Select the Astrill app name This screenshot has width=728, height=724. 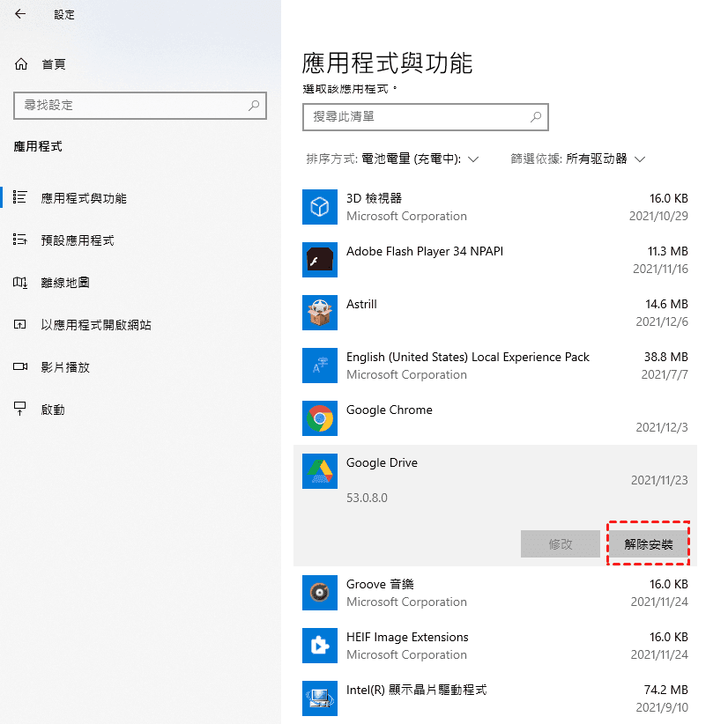361,305
